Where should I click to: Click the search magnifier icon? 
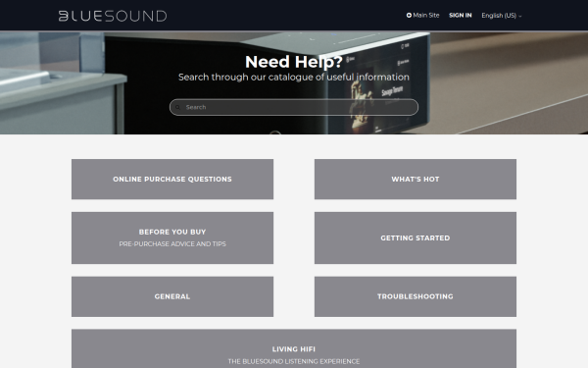[x=177, y=107]
